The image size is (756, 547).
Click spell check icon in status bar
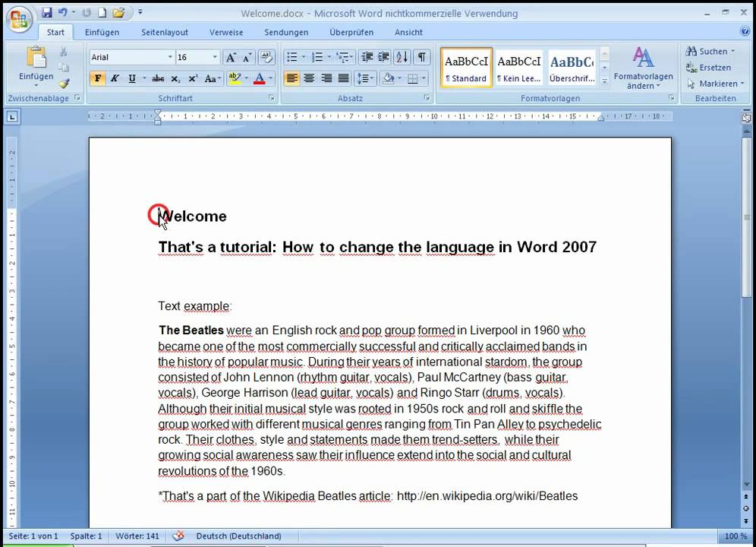(x=178, y=536)
